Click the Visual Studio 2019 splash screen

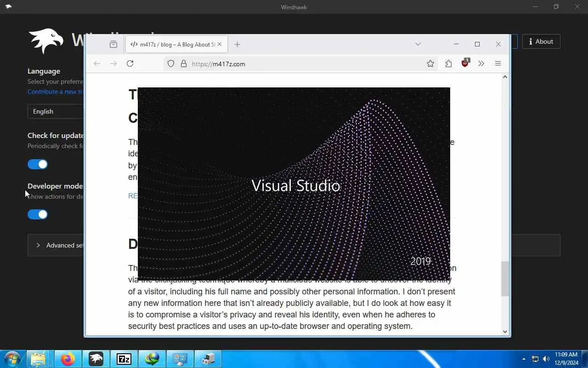coord(294,184)
